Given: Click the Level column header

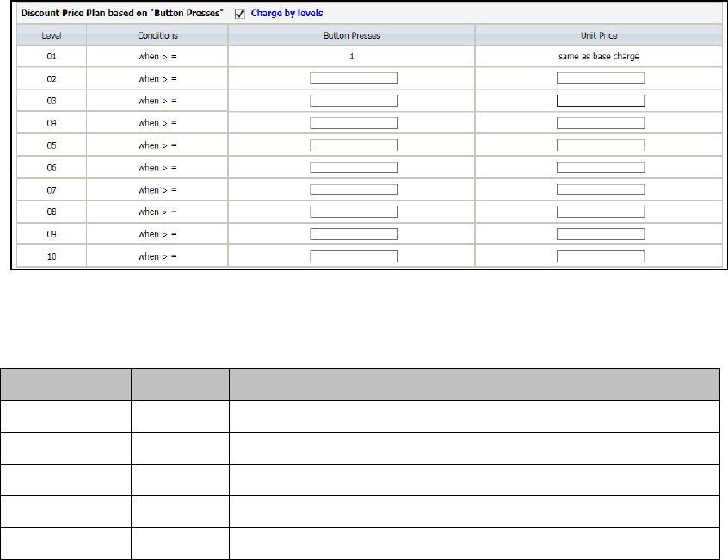Looking at the screenshot, I should [x=52, y=35].
